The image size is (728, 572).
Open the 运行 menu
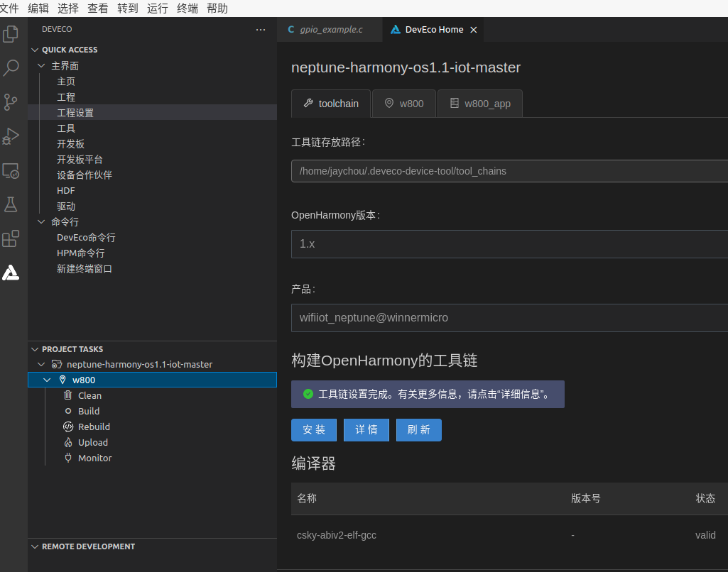coord(158,9)
